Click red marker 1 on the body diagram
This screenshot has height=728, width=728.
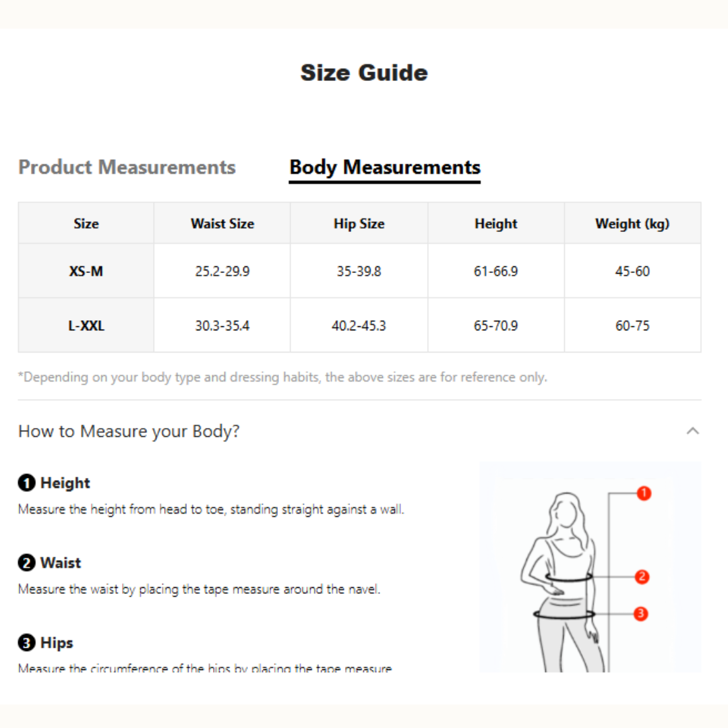point(644,493)
